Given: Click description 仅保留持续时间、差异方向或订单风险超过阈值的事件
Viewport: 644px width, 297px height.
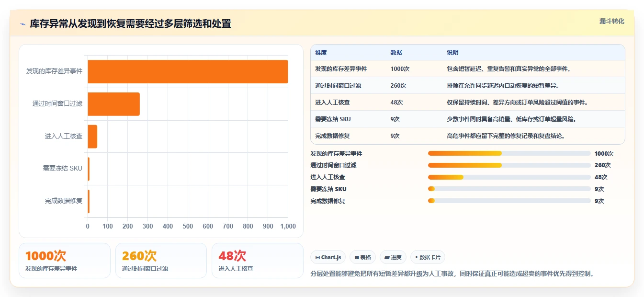Looking at the screenshot, I should tap(518, 103).
